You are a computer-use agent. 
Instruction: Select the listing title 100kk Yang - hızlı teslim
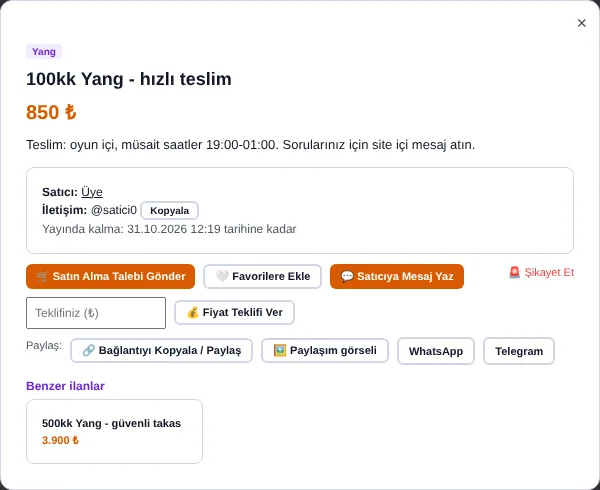(x=129, y=79)
